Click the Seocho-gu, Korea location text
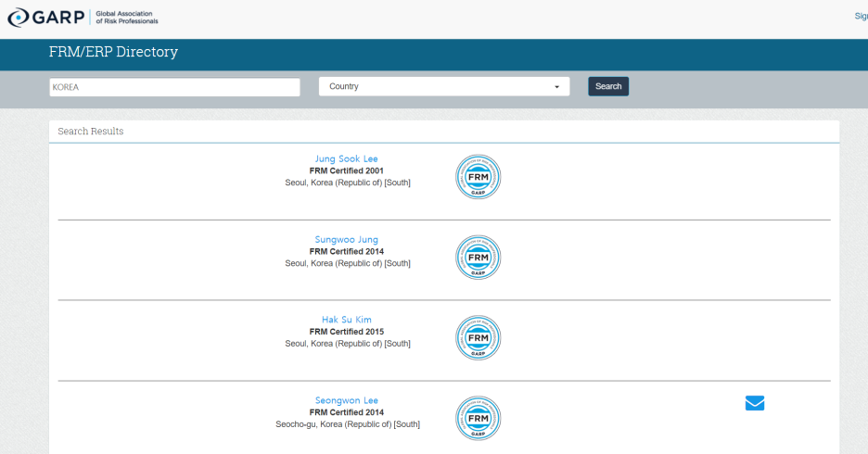This screenshot has width=868, height=454. click(x=347, y=424)
